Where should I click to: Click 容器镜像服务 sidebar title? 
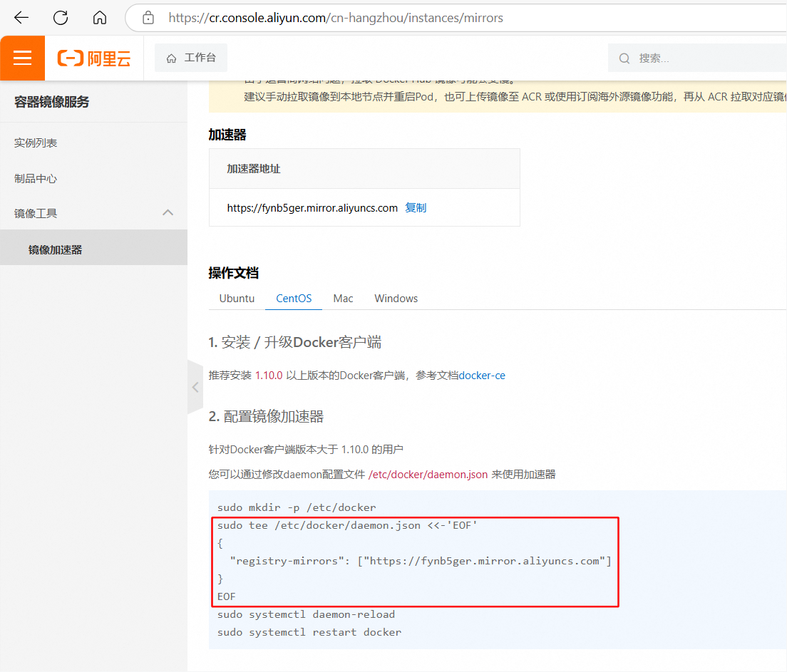52,102
